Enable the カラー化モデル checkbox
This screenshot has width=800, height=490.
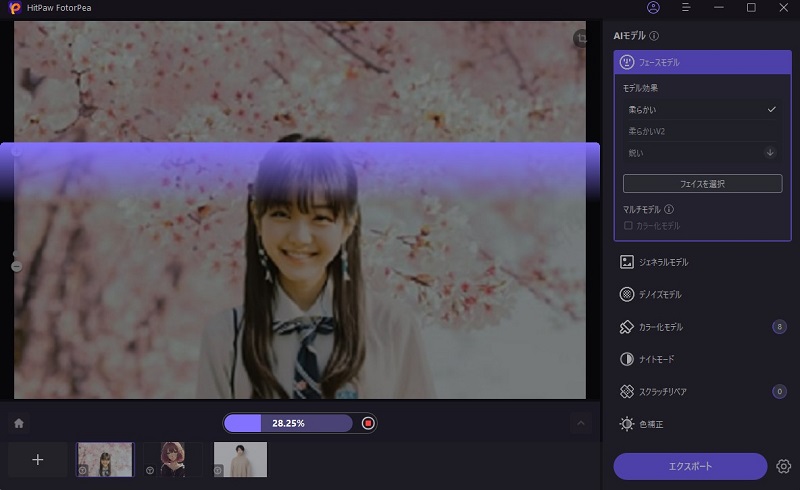[x=628, y=226]
